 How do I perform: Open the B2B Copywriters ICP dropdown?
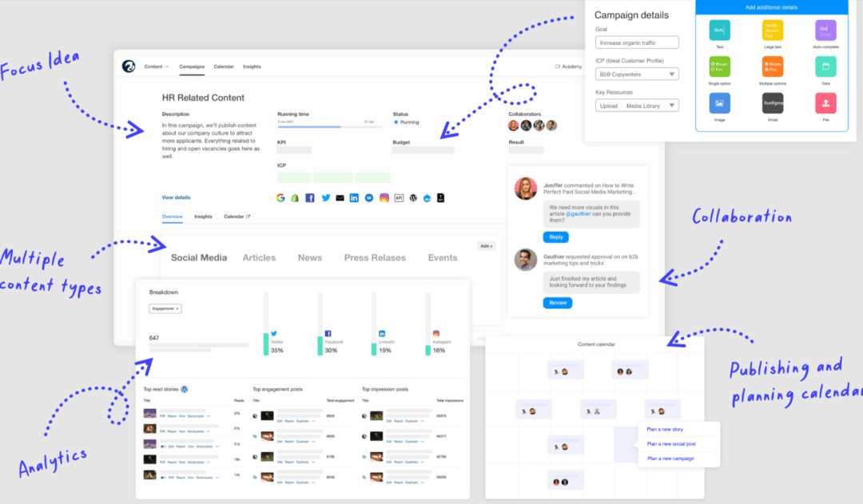636,73
